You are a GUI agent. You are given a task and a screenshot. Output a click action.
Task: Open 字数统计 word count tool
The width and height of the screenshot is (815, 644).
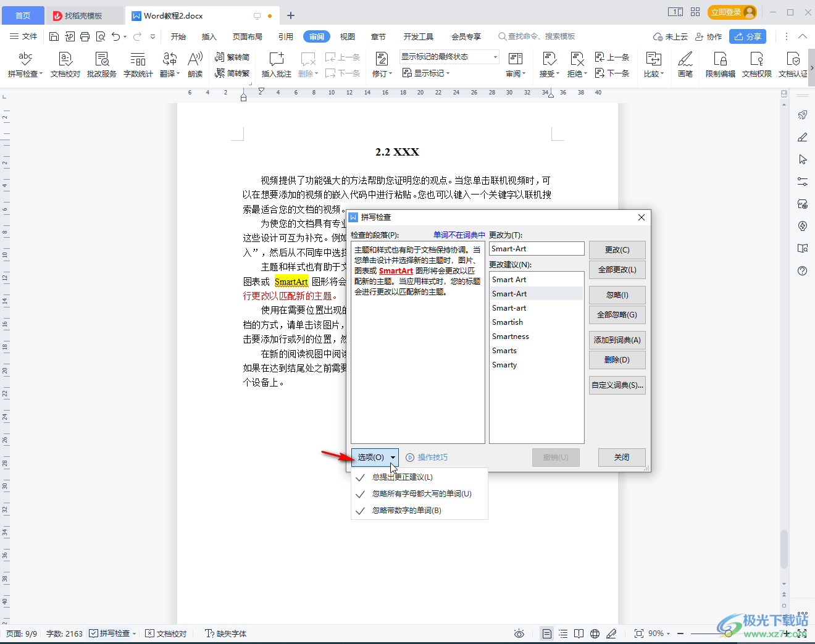138,64
